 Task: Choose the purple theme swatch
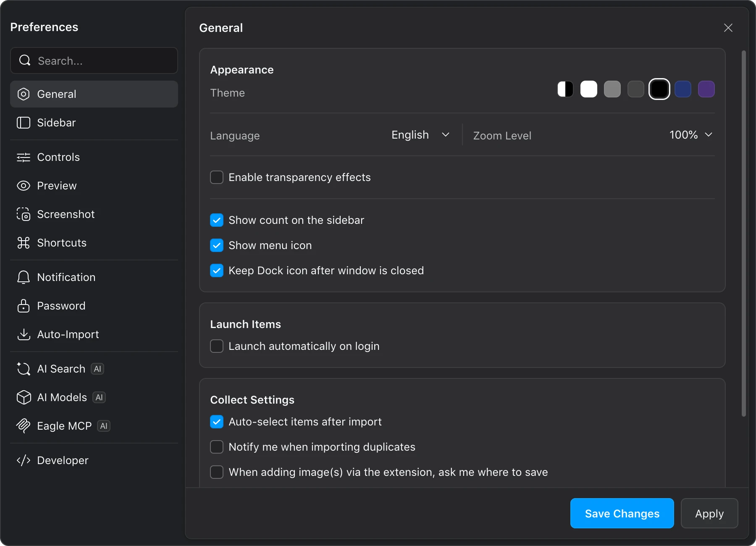coord(706,89)
